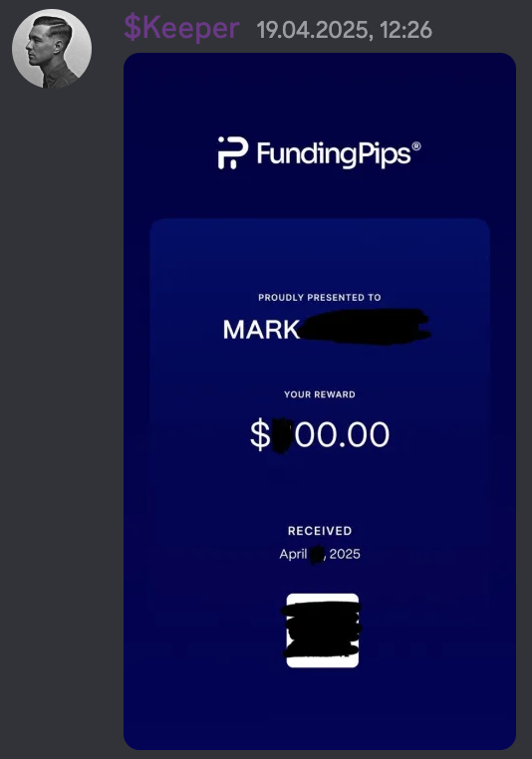Viewport: 532px width, 759px height.
Task: Click the scribbled-out white QR code box
Action: click(x=323, y=631)
